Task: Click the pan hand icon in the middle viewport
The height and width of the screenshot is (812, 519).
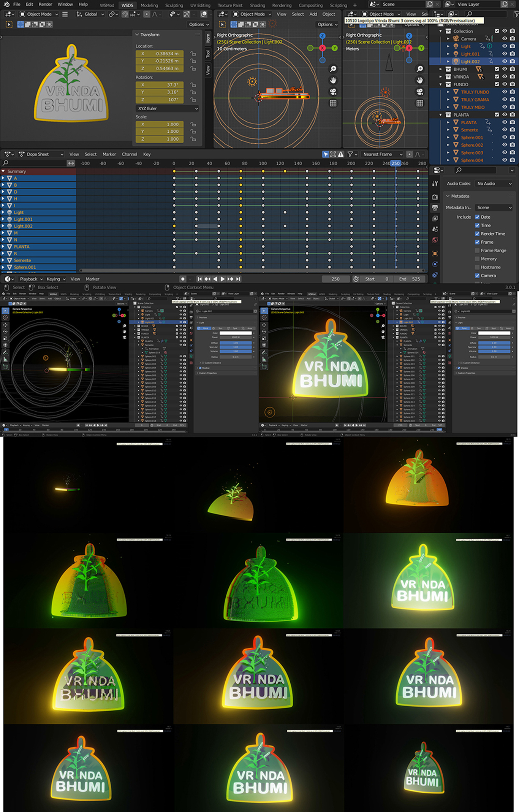Action: 333,80
